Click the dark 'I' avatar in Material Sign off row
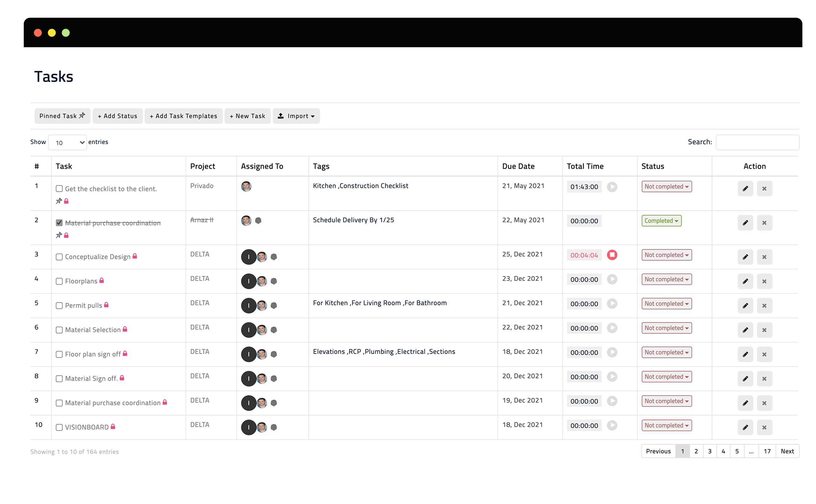Viewport: 816px width, 504px height. [x=248, y=379]
